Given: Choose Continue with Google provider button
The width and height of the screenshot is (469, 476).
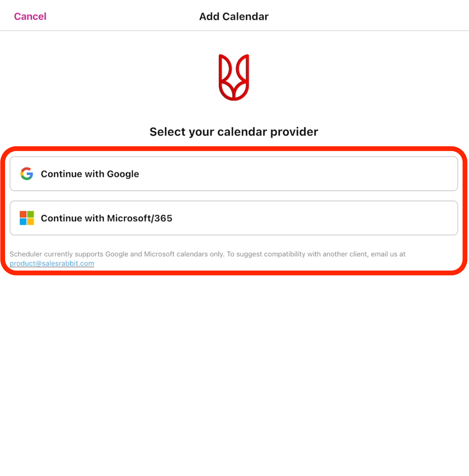Looking at the screenshot, I should coord(234,174).
